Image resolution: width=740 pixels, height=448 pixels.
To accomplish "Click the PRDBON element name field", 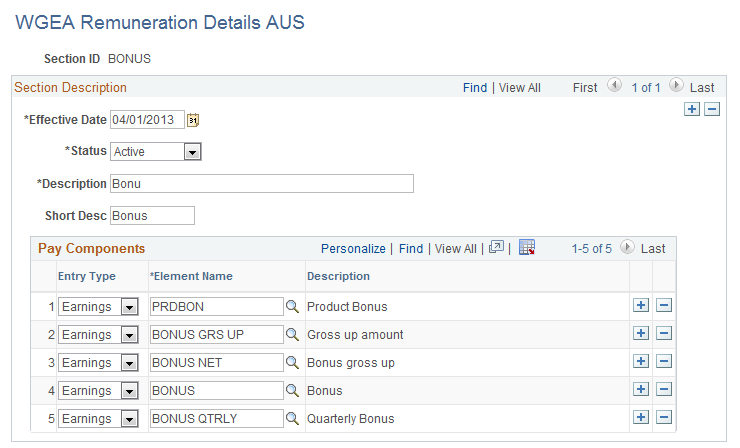I will tap(217, 307).
